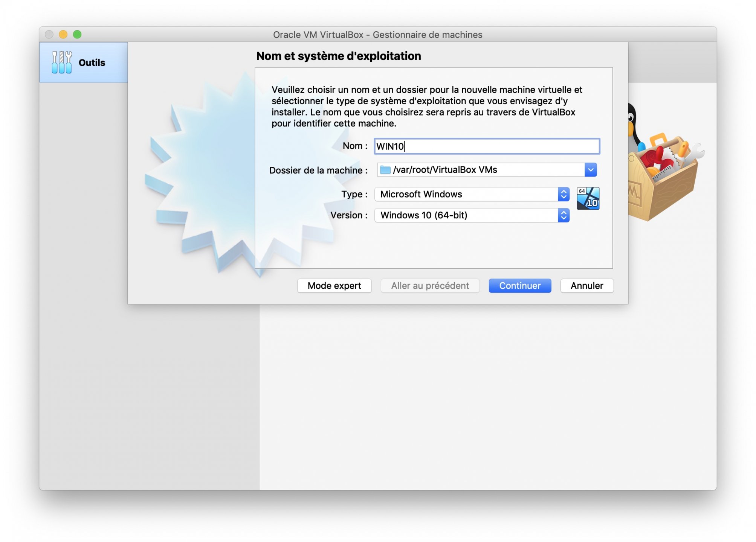Click the heading Nom et système d'exploitation
Viewport: 756px width, 542px height.
point(339,56)
